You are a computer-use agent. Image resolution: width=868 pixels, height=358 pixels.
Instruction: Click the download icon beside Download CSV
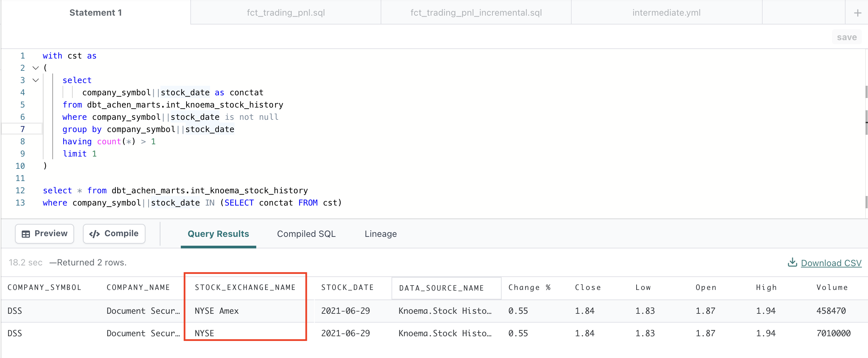click(x=792, y=262)
